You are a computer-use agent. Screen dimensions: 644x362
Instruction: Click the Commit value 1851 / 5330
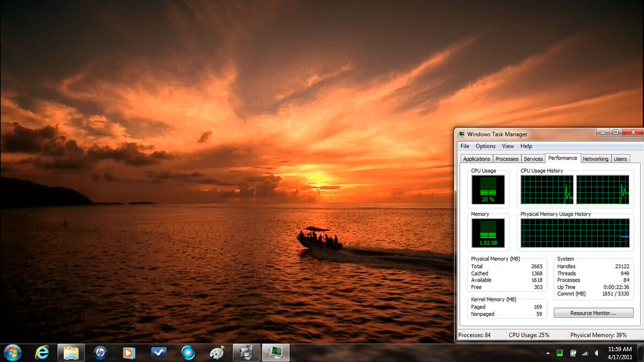[616, 294]
